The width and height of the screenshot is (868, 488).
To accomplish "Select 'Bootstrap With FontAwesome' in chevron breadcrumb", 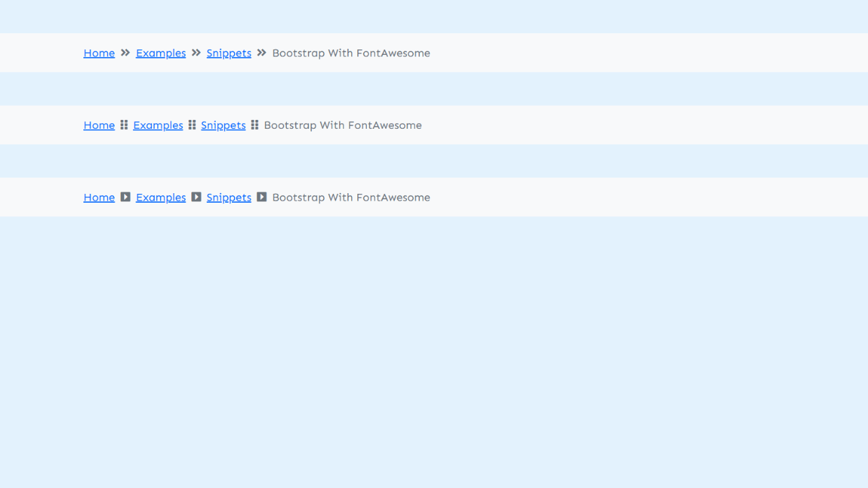I will point(351,53).
